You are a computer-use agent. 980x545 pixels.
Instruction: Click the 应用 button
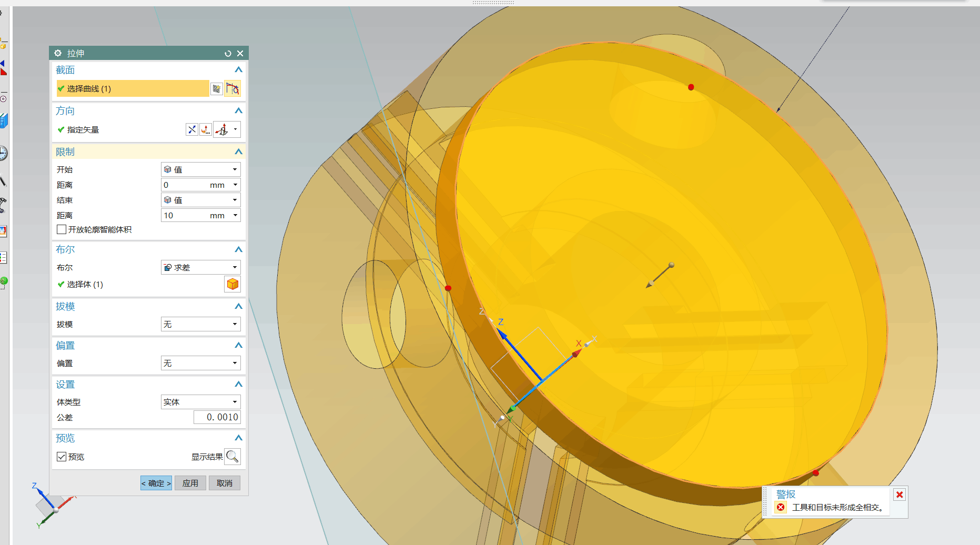pyautogui.click(x=190, y=483)
